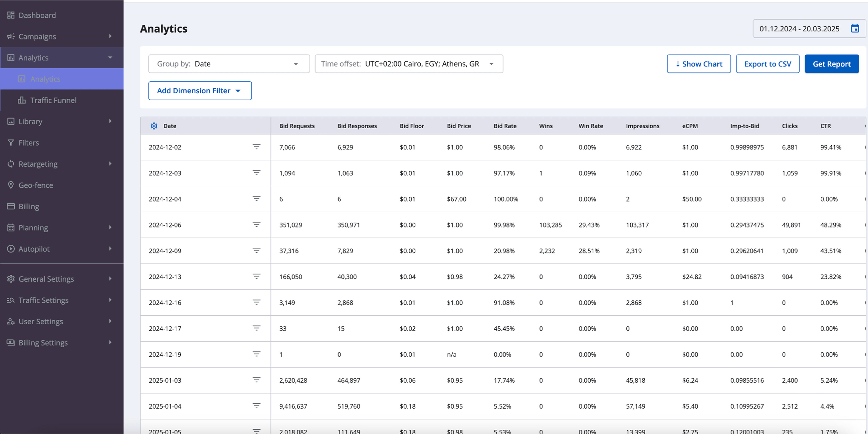The width and height of the screenshot is (868, 434).
Task: Open the Filters menu item
Action: [62, 142]
